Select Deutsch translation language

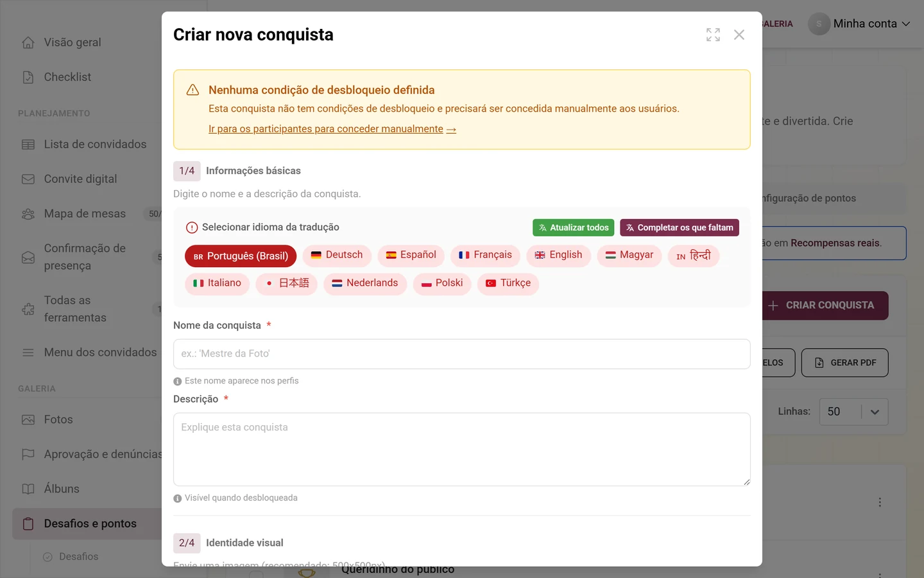click(x=337, y=256)
